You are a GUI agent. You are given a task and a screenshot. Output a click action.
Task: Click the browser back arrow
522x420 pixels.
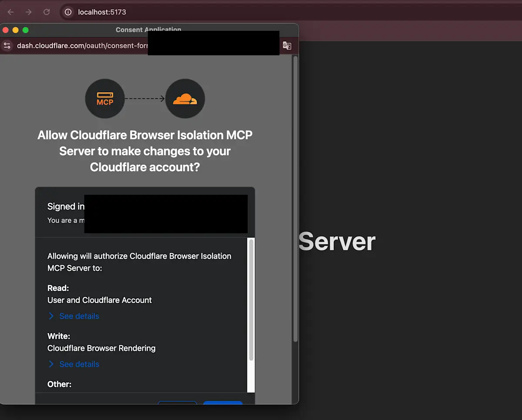click(10, 12)
